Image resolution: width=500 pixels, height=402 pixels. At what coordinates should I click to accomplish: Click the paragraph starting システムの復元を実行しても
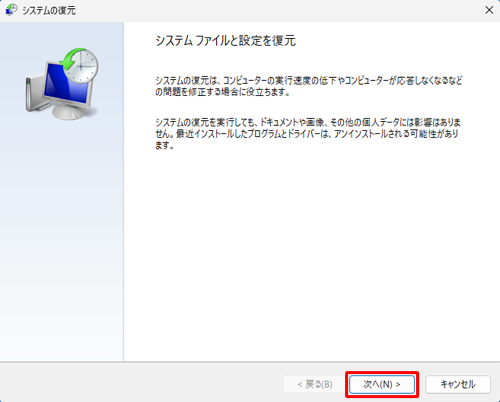tap(308, 134)
